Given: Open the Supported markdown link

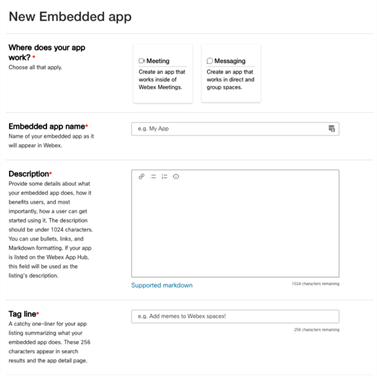Looking at the screenshot, I should coord(162,285).
